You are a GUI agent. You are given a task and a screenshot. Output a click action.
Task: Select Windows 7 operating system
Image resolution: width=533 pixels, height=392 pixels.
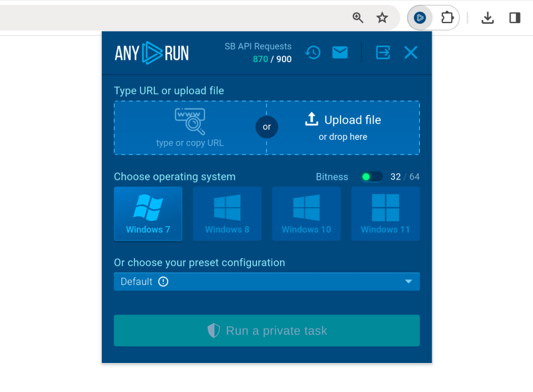(x=148, y=214)
